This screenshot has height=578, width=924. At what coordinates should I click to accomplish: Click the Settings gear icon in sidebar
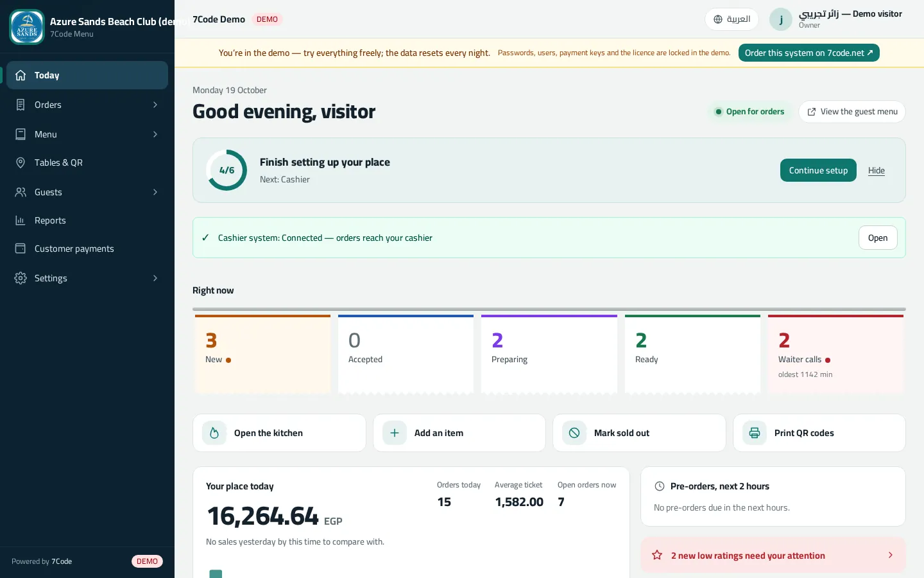click(x=21, y=278)
